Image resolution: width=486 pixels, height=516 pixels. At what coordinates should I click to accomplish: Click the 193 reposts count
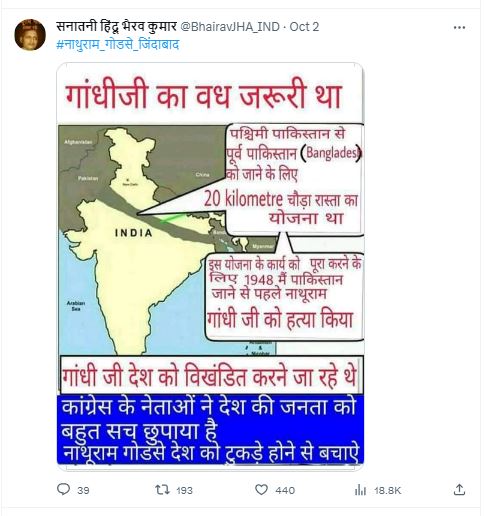(184, 490)
